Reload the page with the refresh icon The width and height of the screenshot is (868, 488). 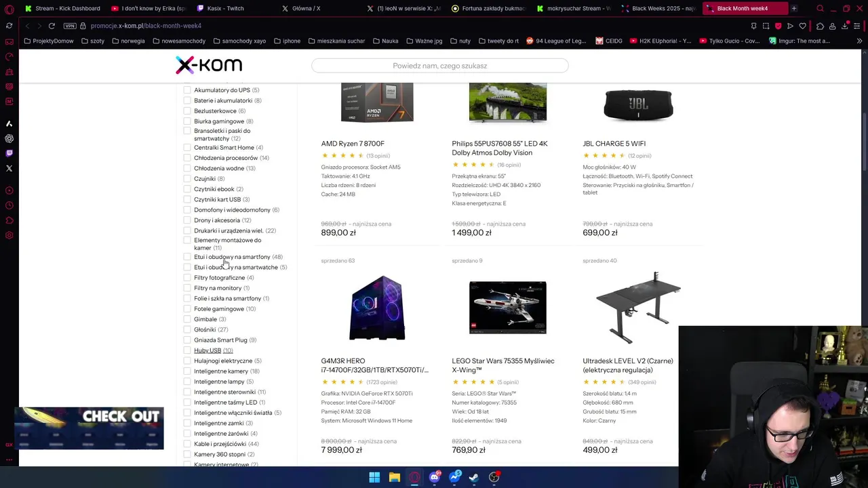[x=52, y=26]
